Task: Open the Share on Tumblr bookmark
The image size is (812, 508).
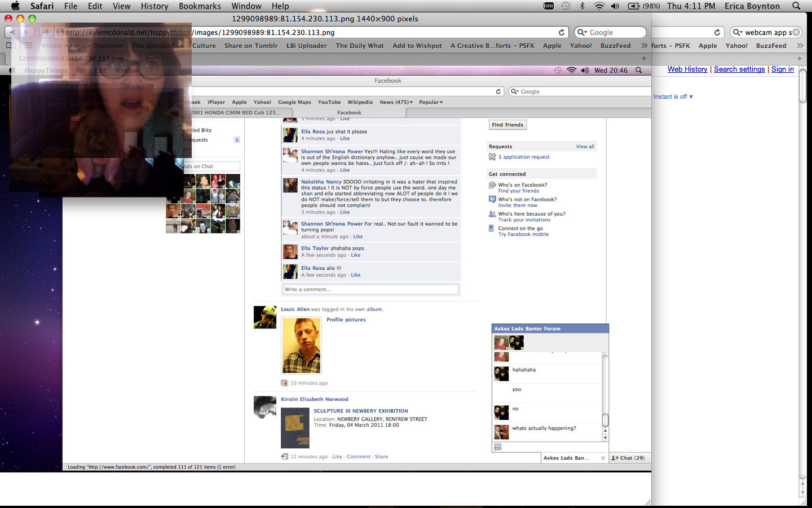Action: (251, 46)
